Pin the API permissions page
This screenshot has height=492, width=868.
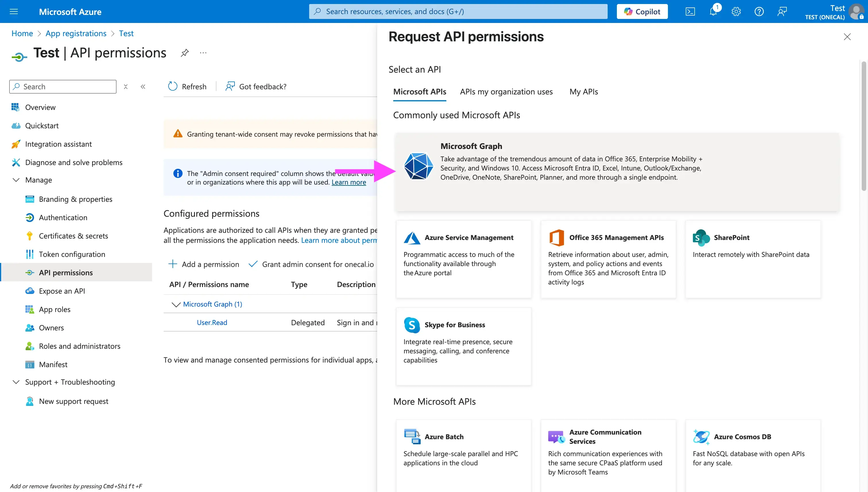click(185, 53)
